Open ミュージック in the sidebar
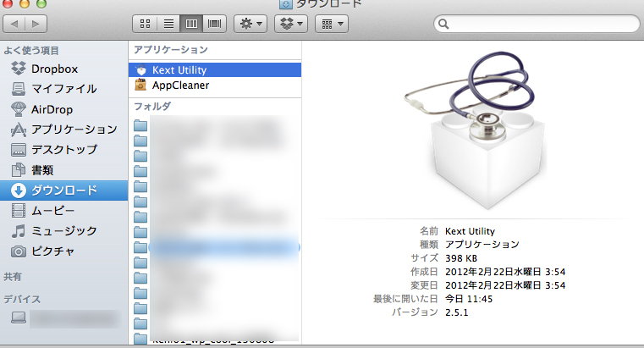Screen dimensions: 644x348 click(64, 230)
